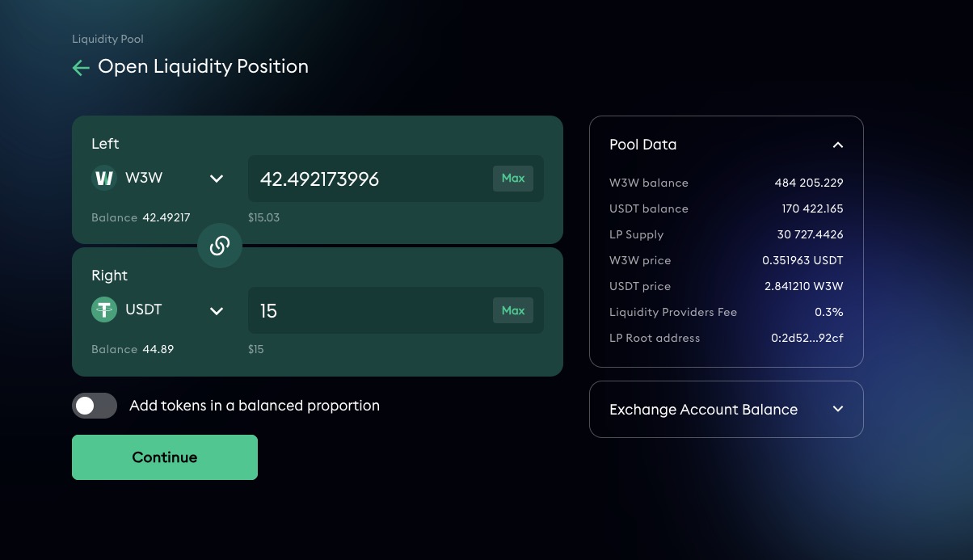Focus the W3W amount input field
This screenshot has width=973, height=560.
pos(368,179)
